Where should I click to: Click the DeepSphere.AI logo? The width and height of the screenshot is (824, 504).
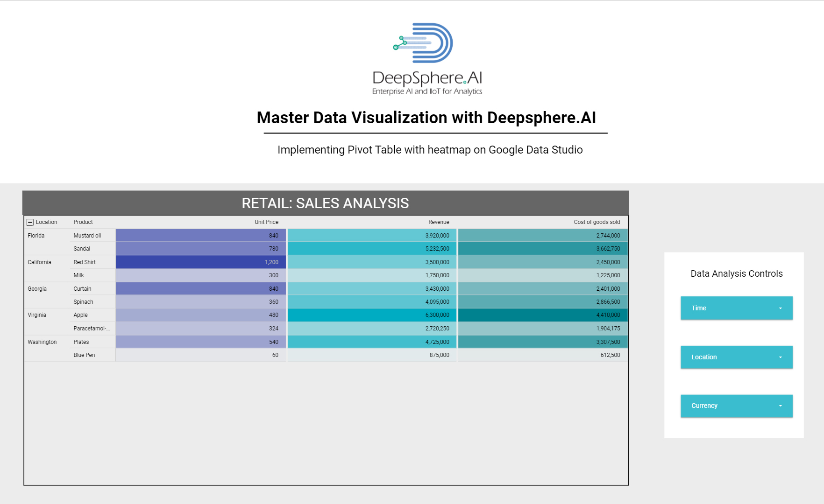click(x=426, y=59)
